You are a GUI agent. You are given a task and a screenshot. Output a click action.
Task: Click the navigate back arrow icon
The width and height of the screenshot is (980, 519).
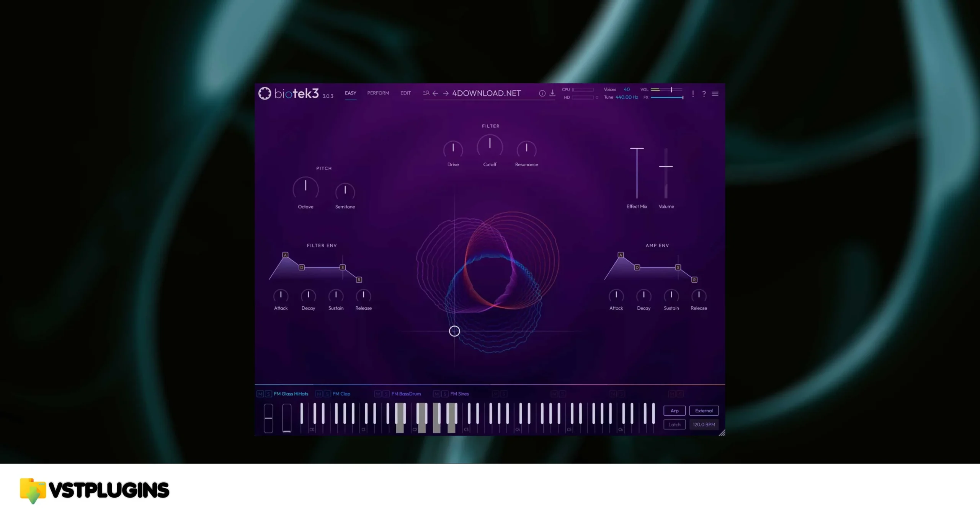point(436,94)
